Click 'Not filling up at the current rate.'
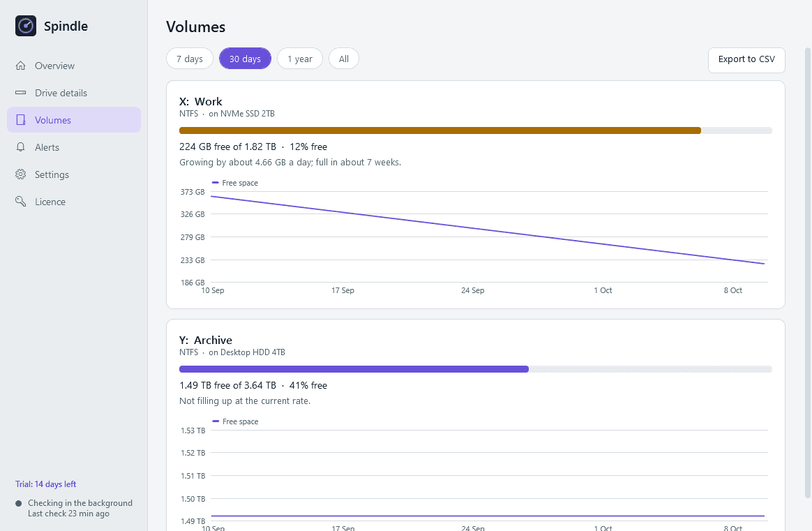This screenshot has width=812, height=531. [245, 401]
